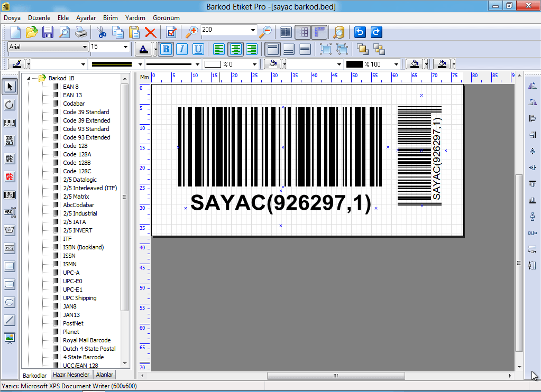
Task: Switch to the Alanlar tab
Action: point(104,375)
